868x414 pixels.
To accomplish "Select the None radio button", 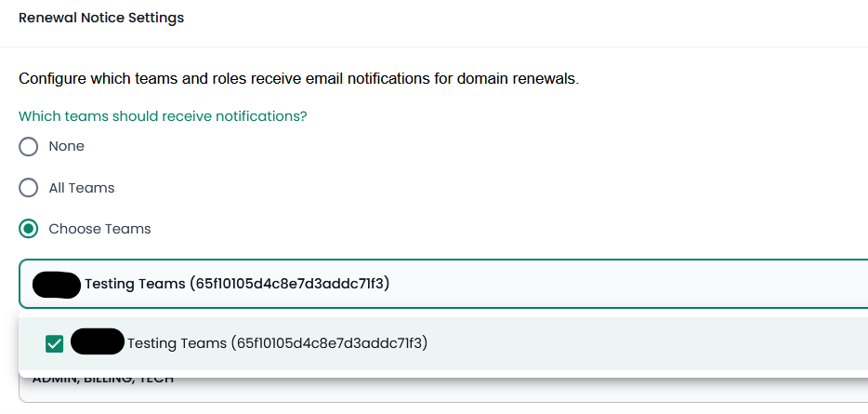I will 29,147.
